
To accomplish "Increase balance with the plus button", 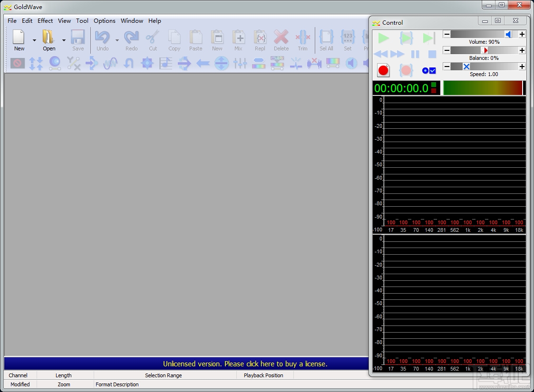I will (522, 50).
